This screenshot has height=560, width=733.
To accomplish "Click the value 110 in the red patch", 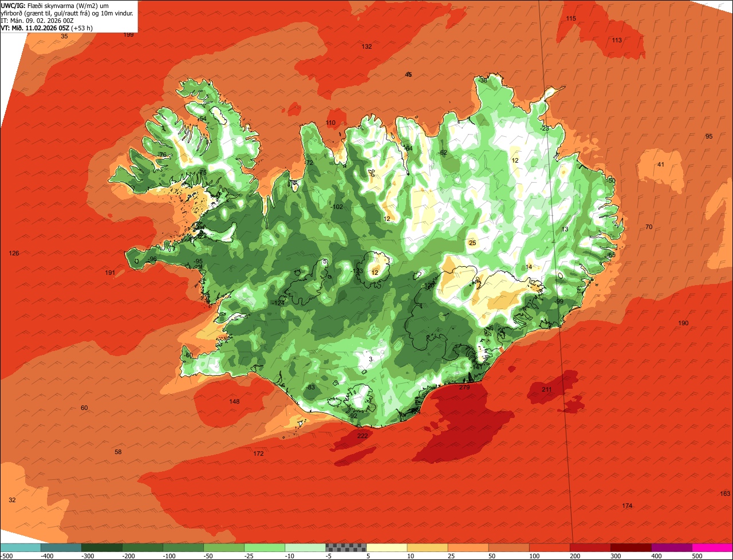I will click(330, 123).
